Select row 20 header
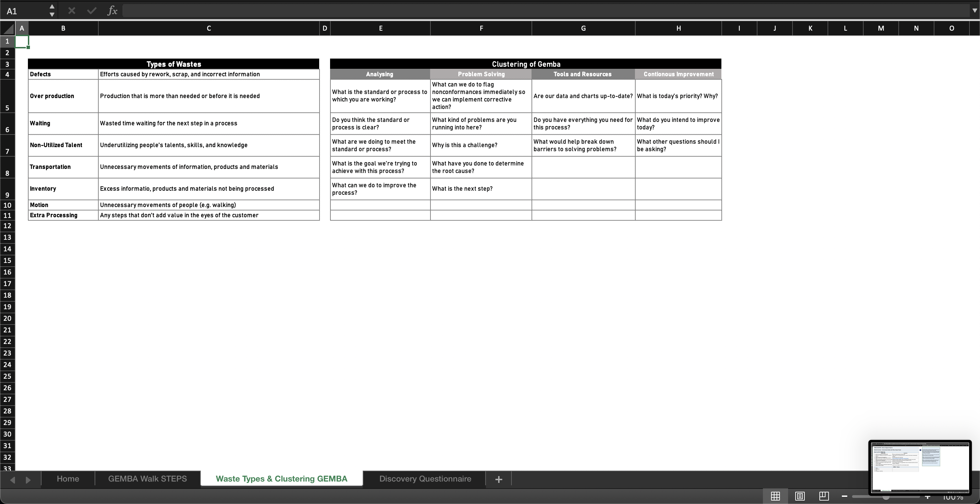The image size is (980, 504). coord(7,318)
